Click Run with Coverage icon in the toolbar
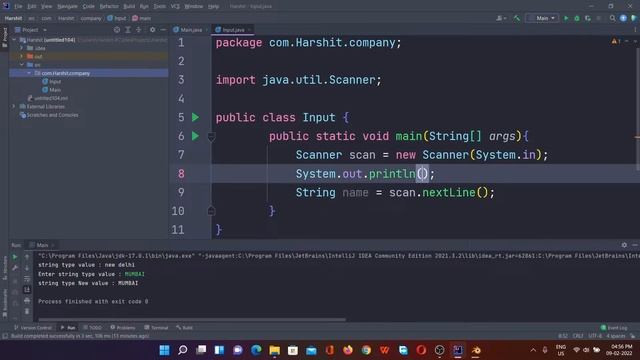 point(588,18)
